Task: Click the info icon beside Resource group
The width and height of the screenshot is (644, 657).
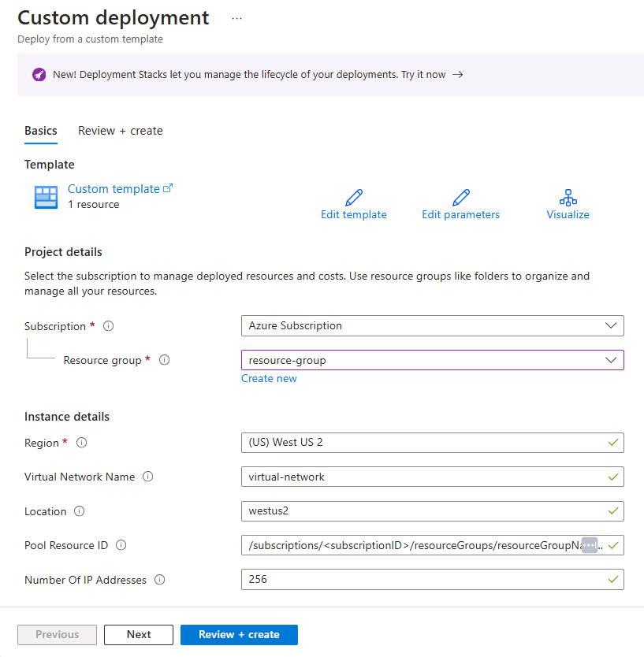Action: coord(165,360)
